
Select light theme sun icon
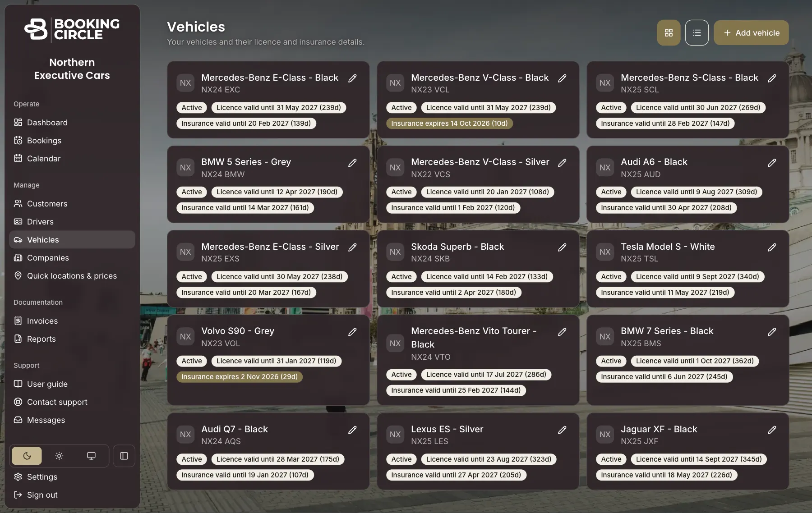(59, 456)
